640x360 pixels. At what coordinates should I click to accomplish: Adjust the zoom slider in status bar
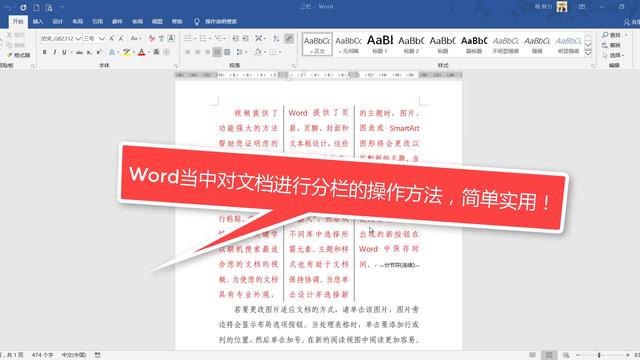(x=599, y=355)
